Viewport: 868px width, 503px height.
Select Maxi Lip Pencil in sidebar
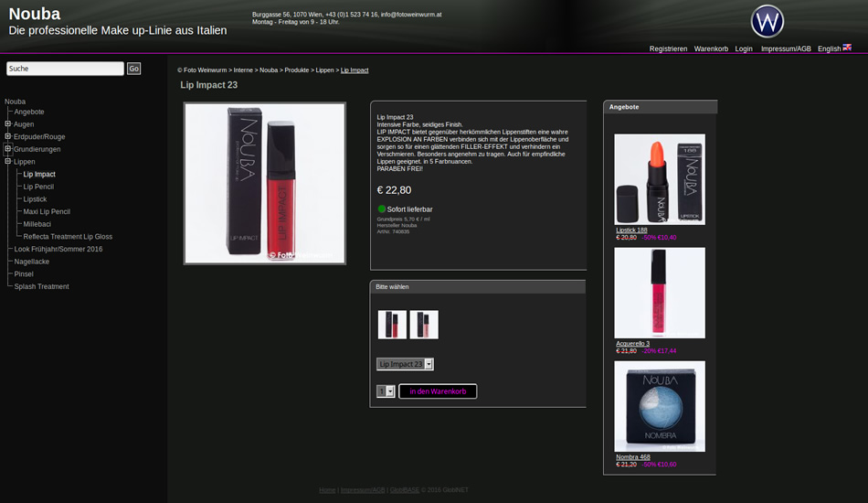click(x=47, y=211)
